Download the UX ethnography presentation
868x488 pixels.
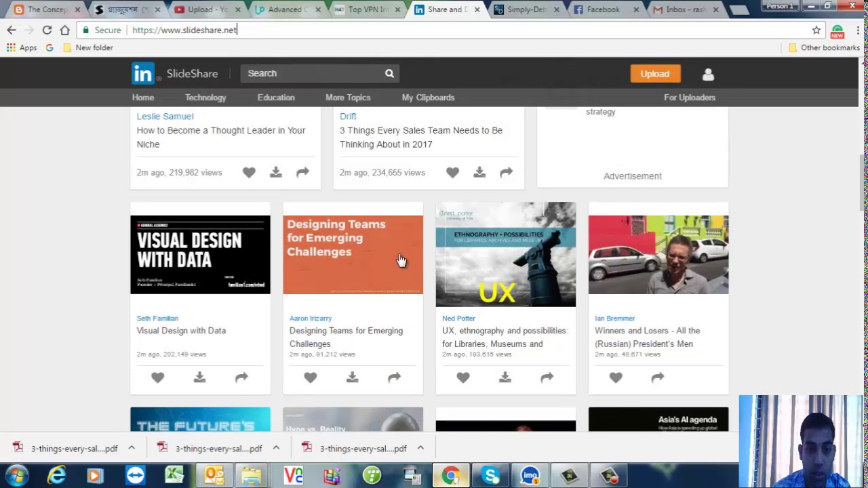pyautogui.click(x=505, y=378)
